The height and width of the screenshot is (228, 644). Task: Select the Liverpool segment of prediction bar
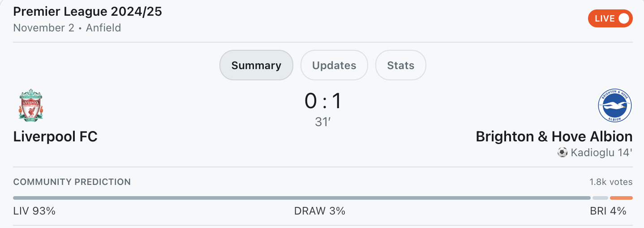click(301, 197)
